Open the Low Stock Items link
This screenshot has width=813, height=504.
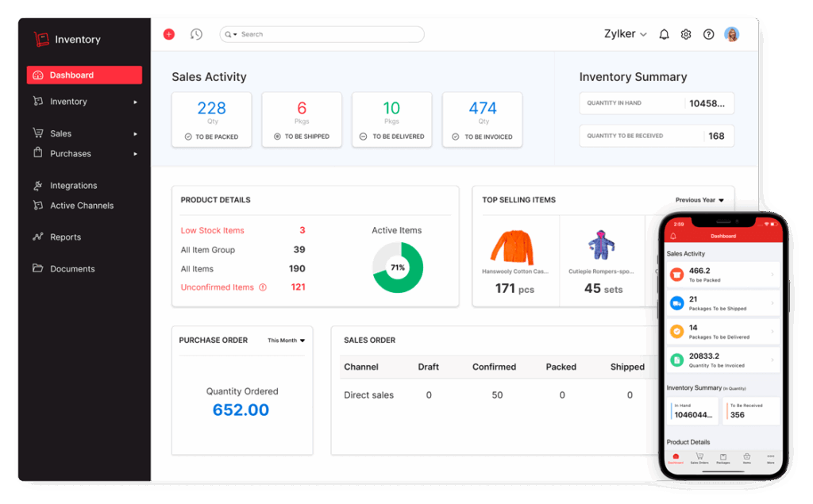click(x=212, y=230)
